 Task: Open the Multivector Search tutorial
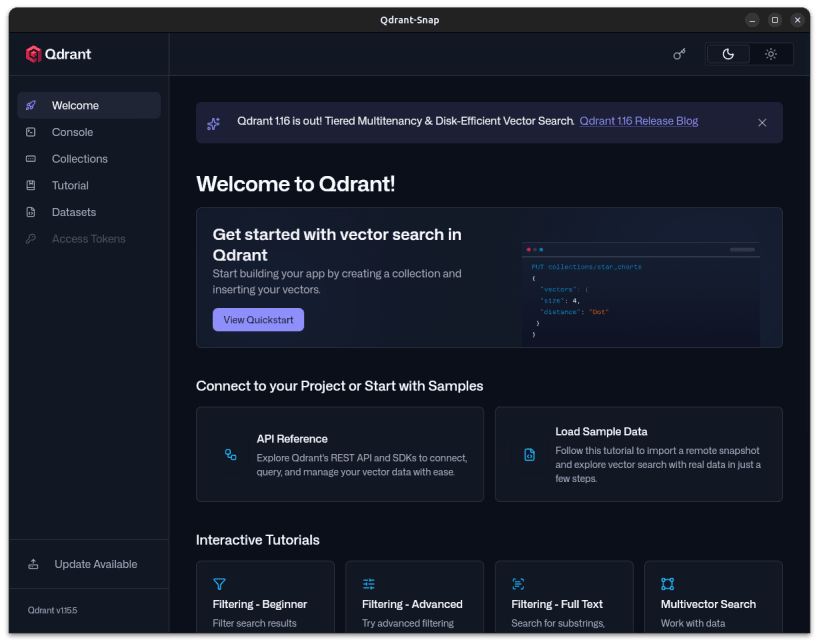coord(713,597)
